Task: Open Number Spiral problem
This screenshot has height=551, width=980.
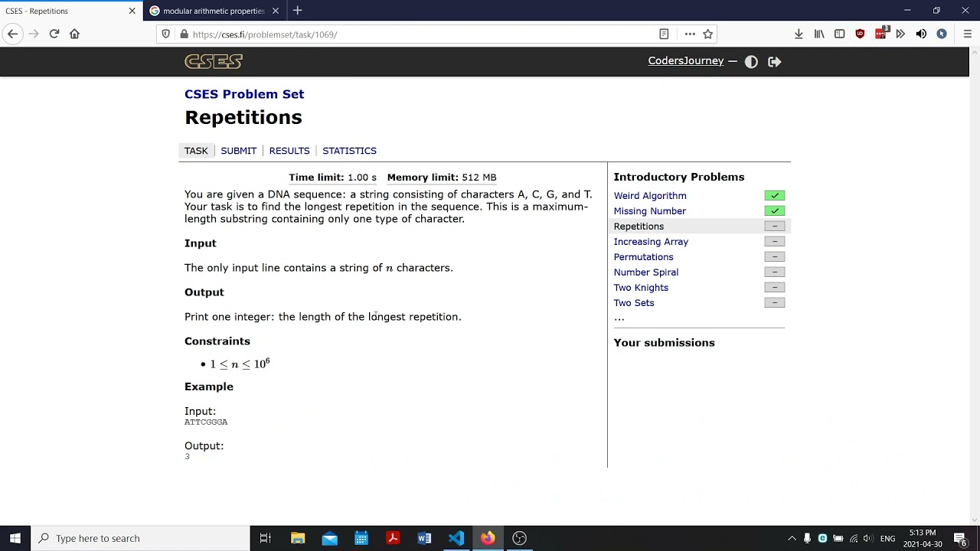Action: pos(645,272)
